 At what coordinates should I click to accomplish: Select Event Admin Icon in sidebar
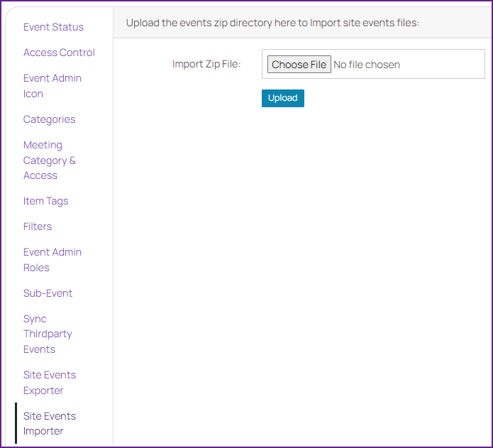click(x=52, y=86)
